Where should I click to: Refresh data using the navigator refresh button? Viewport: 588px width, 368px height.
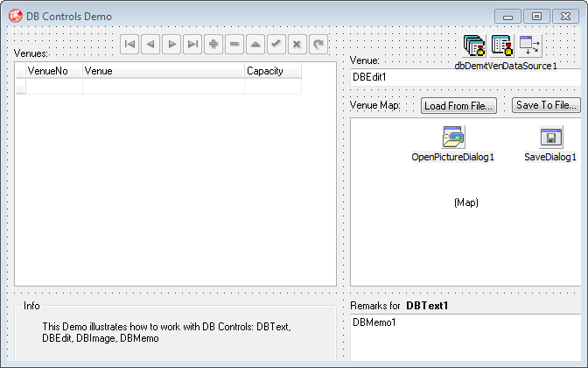coord(319,44)
